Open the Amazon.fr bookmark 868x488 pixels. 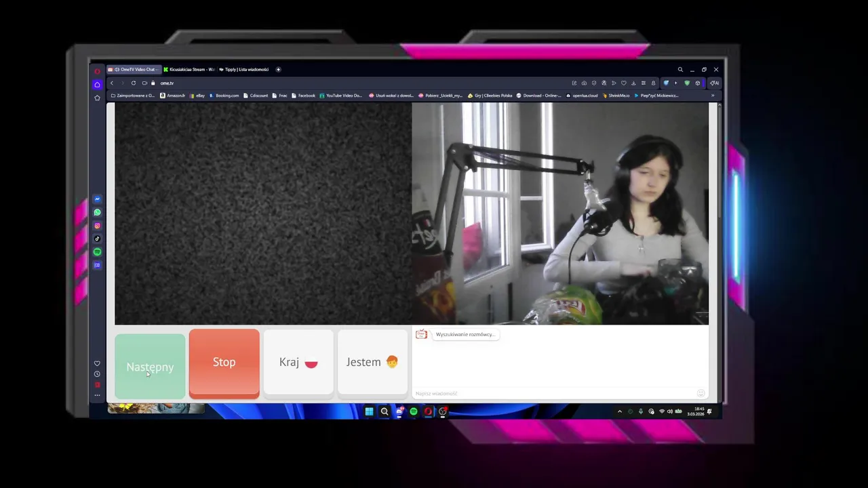(x=173, y=96)
